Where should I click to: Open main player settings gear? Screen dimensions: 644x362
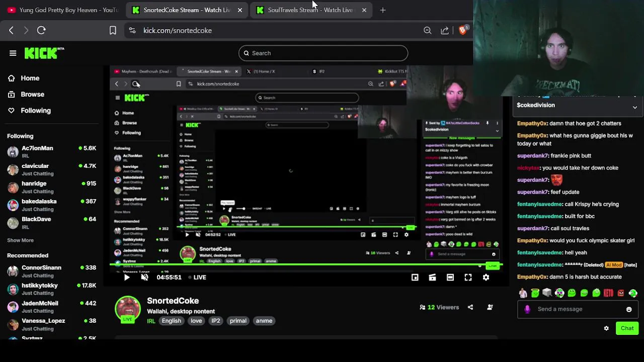[x=486, y=277]
